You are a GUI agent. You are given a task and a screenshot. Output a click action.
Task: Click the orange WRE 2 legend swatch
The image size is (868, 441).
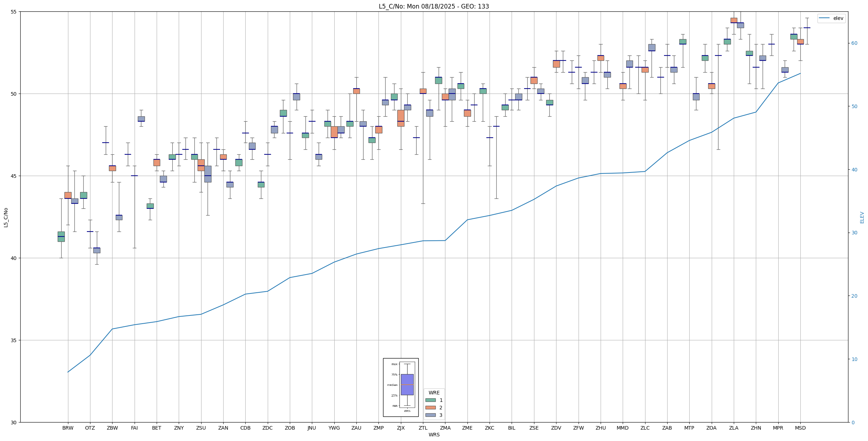pyautogui.click(x=430, y=408)
